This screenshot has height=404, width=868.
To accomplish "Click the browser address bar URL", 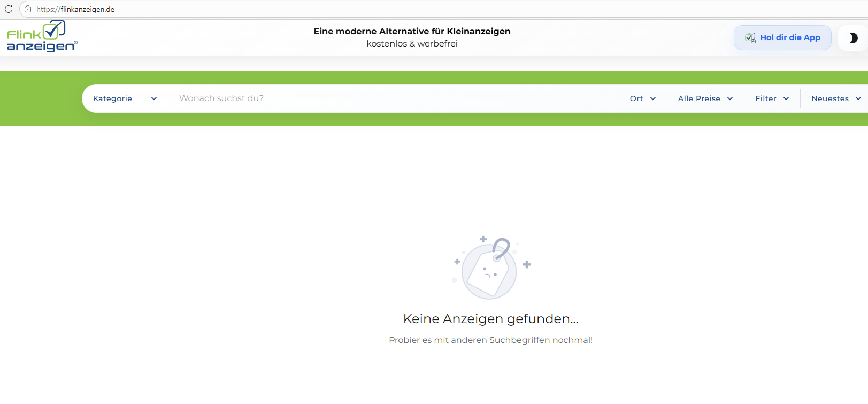I will [75, 9].
